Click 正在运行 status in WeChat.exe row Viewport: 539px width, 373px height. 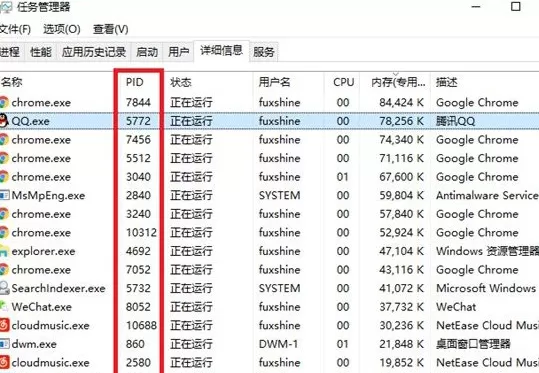point(191,307)
